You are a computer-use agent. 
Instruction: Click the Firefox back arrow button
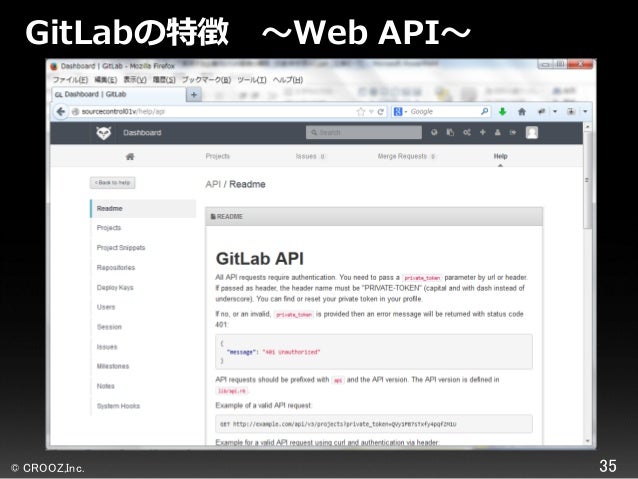click(61, 112)
